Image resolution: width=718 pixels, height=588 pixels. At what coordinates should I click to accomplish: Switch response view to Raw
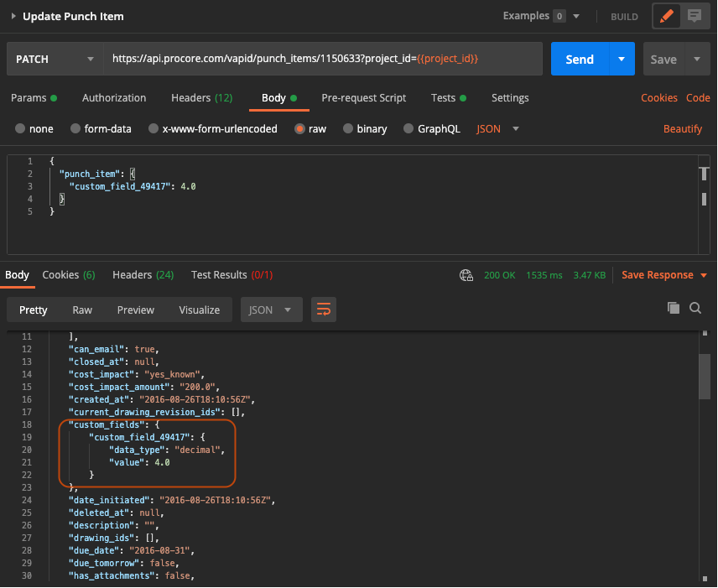(x=82, y=310)
